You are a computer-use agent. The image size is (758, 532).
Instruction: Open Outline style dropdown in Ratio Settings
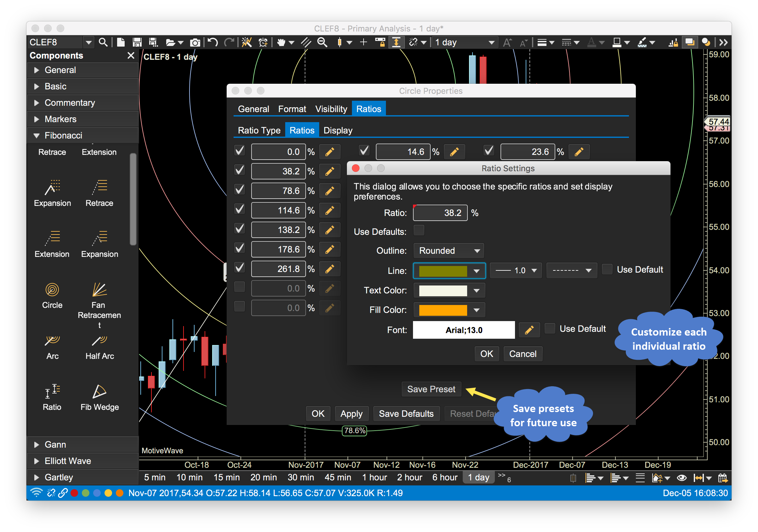tap(450, 250)
